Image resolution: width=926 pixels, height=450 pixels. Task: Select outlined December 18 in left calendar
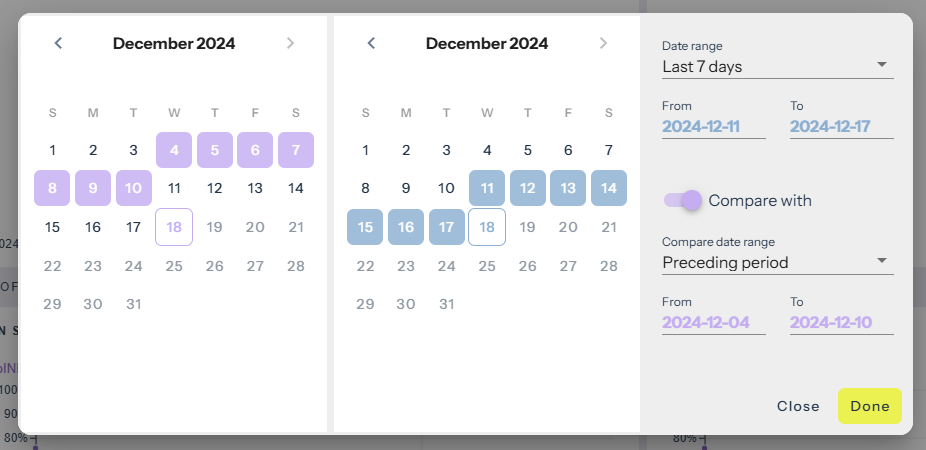(x=174, y=227)
